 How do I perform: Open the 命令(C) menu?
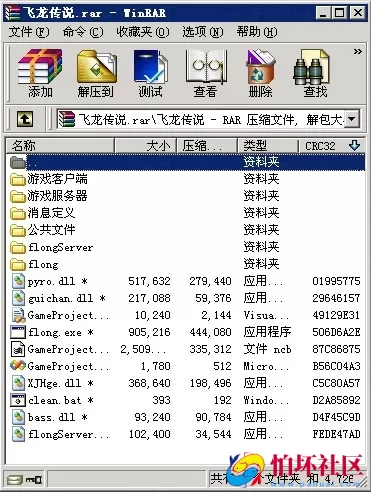point(83,32)
